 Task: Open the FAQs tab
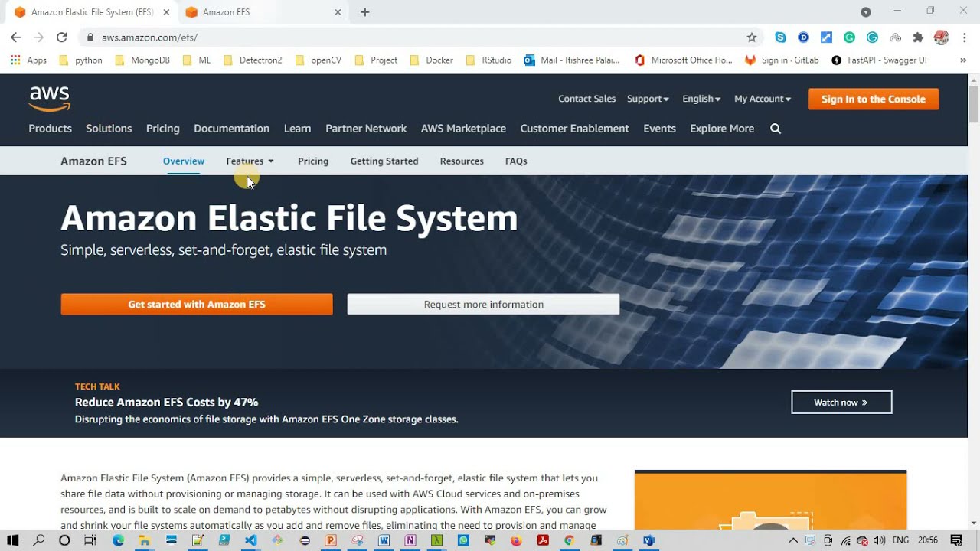click(x=516, y=161)
